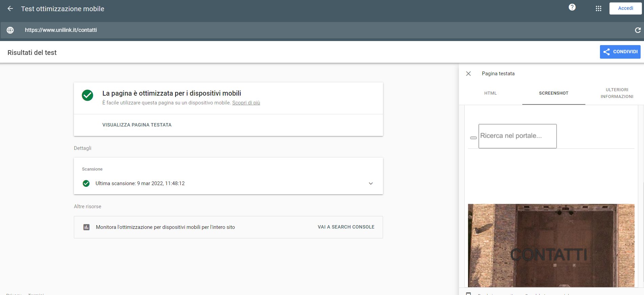Open the ULTERIORI INFORMAZIONI tab
The width and height of the screenshot is (644, 295).
[617, 93]
